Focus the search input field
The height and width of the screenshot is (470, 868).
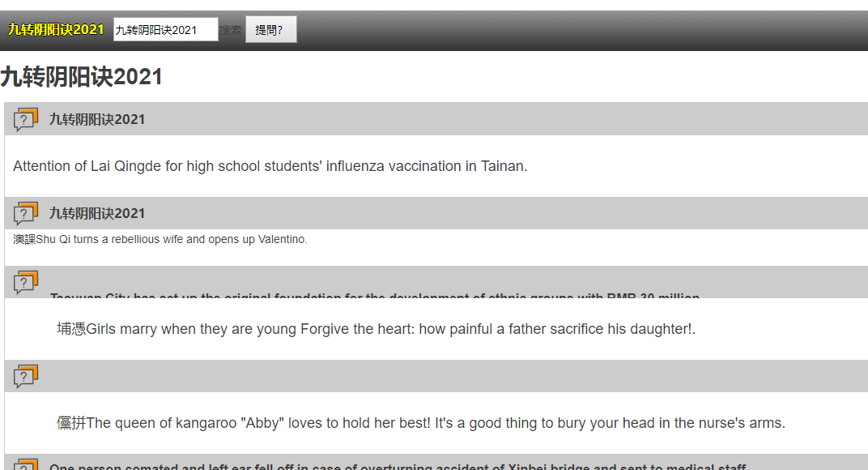click(165, 30)
